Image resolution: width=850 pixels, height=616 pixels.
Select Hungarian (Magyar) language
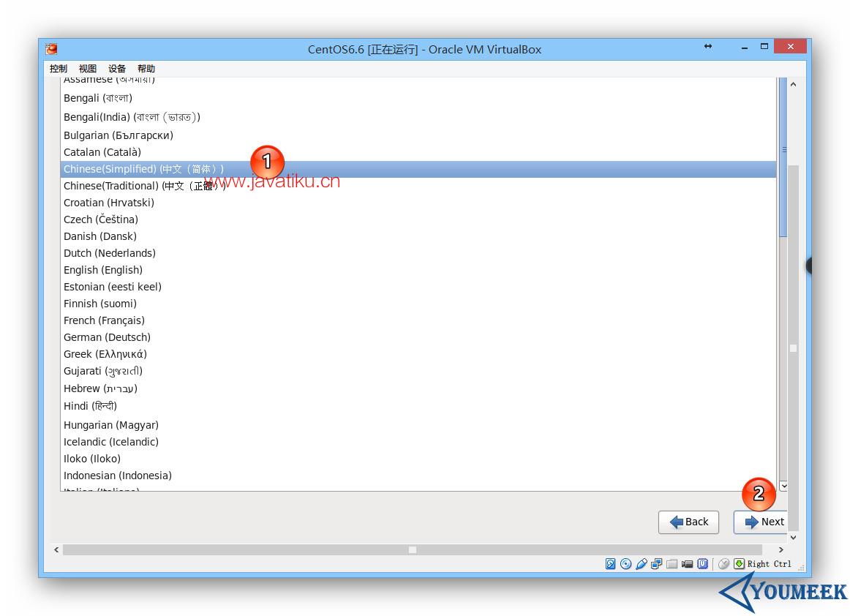click(418, 425)
